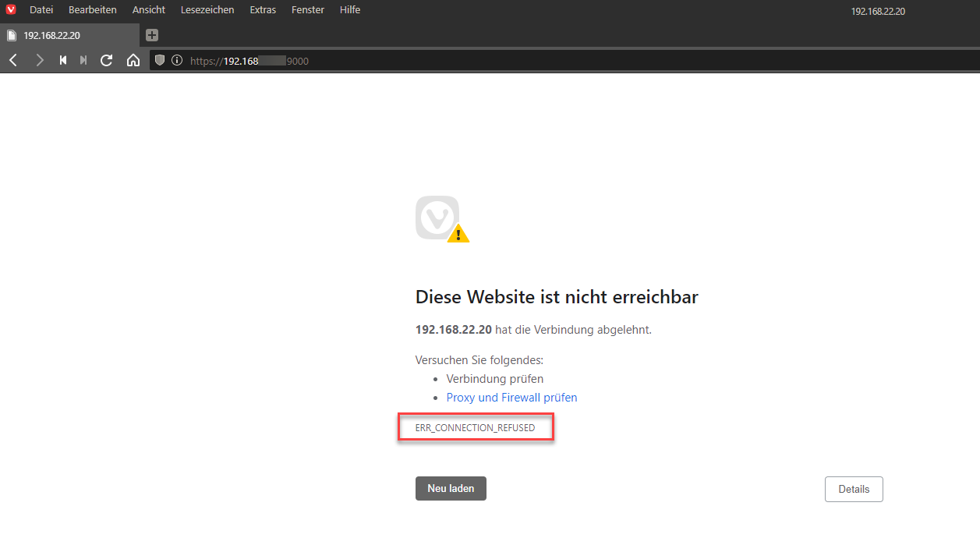The width and height of the screenshot is (980, 545).
Task: Click the rewind navigation icon
Action: pos(62,60)
